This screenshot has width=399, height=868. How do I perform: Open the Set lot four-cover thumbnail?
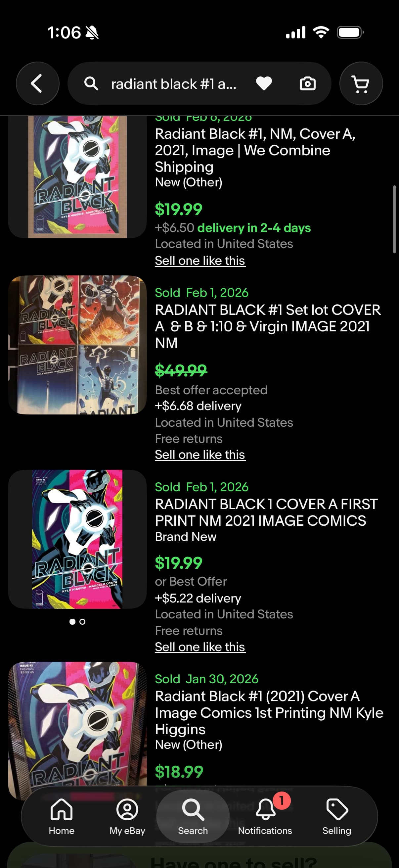point(77,345)
